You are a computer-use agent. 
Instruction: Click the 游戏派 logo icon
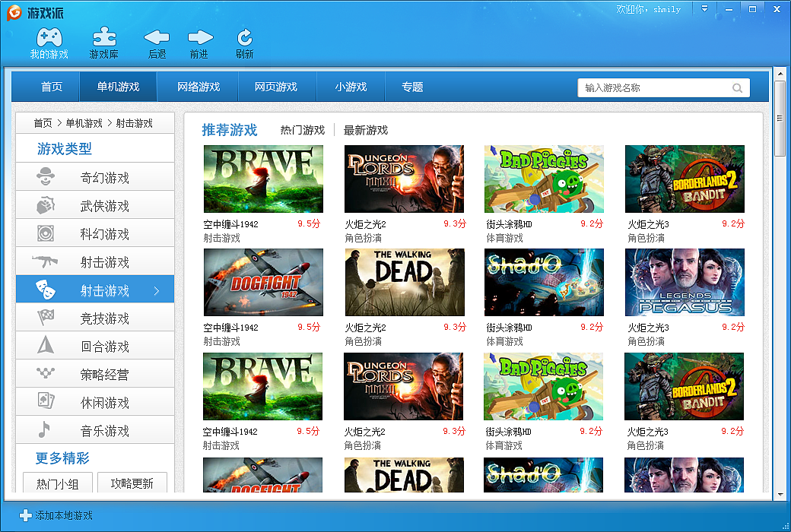14,13
